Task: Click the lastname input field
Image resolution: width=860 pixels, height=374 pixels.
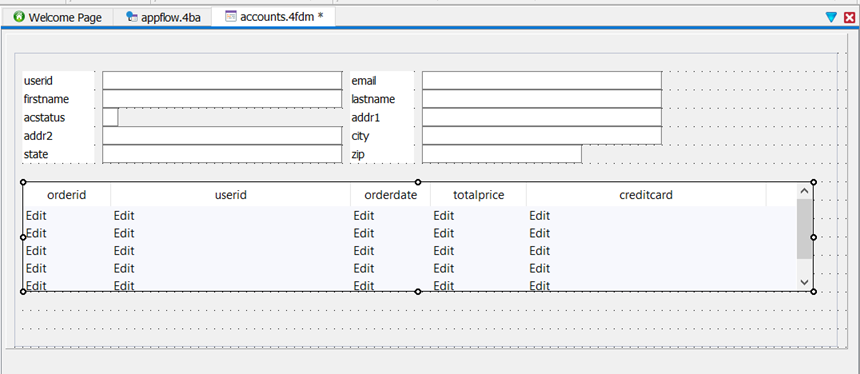Action: click(542, 99)
